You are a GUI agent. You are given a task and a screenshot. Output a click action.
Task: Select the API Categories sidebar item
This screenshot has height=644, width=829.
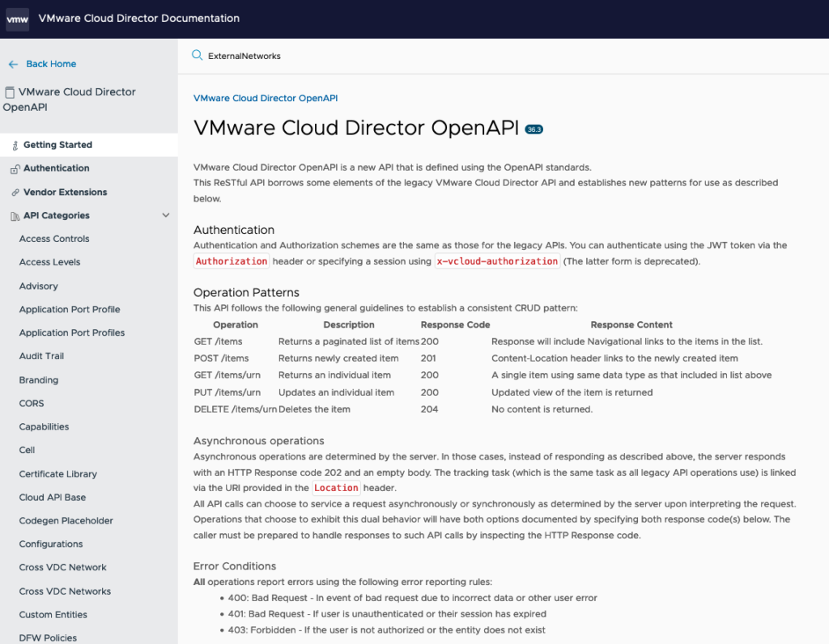click(57, 215)
